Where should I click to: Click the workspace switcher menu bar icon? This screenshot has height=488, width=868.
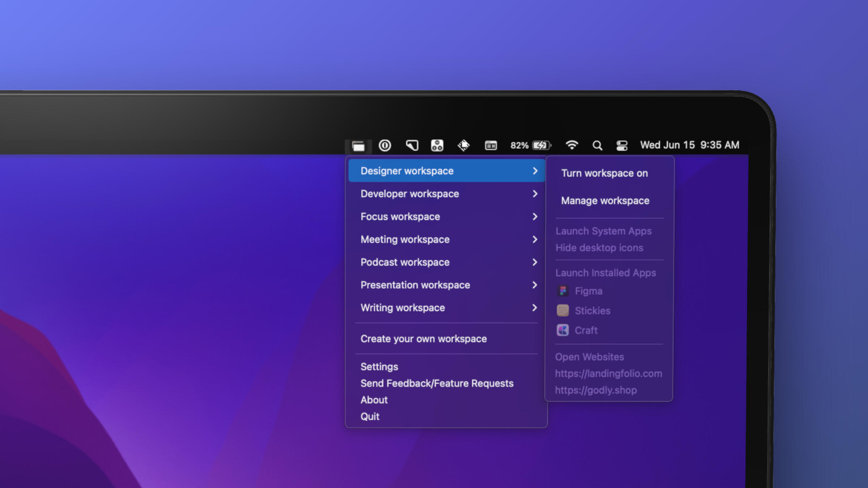click(x=358, y=145)
